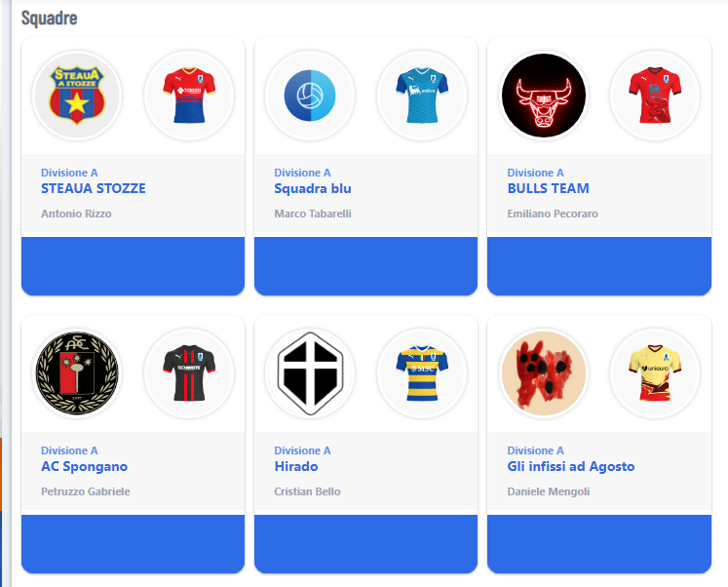Viewport: 728px width, 587px height.
Task: Click the yellow and red unieuro jersey
Action: pyautogui.click(x=655, y=373)
